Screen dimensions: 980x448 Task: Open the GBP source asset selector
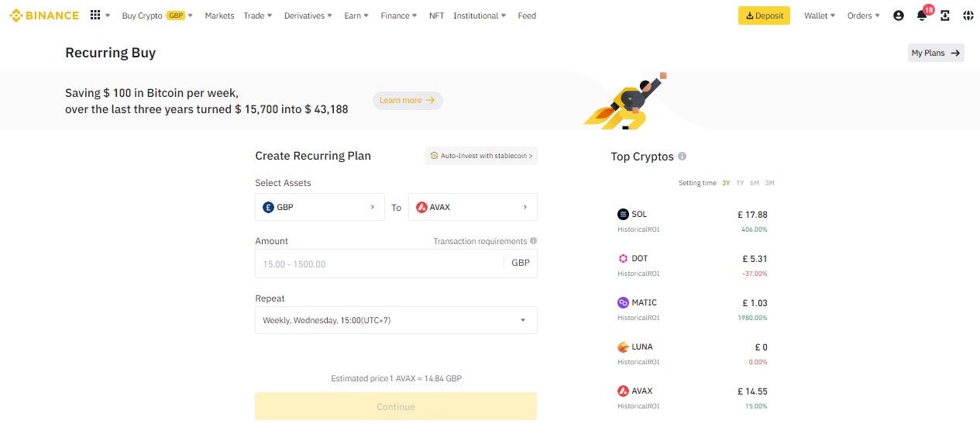click(x=320, y=207)
